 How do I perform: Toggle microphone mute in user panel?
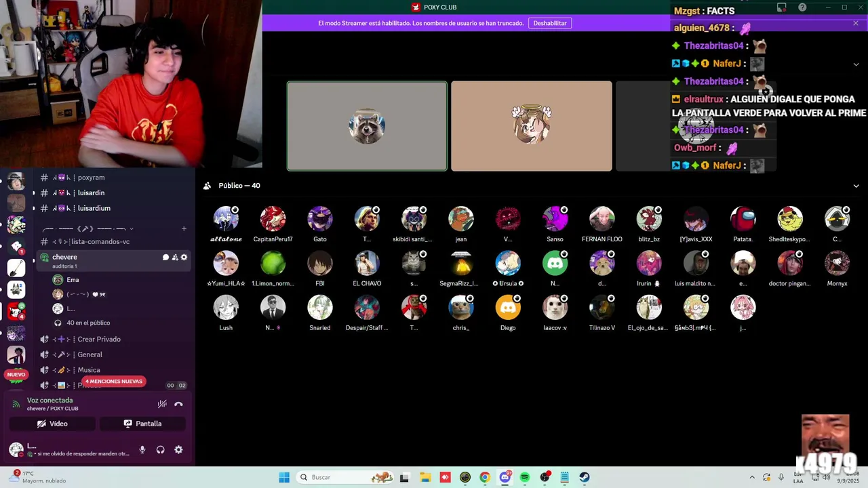(142, 449)
